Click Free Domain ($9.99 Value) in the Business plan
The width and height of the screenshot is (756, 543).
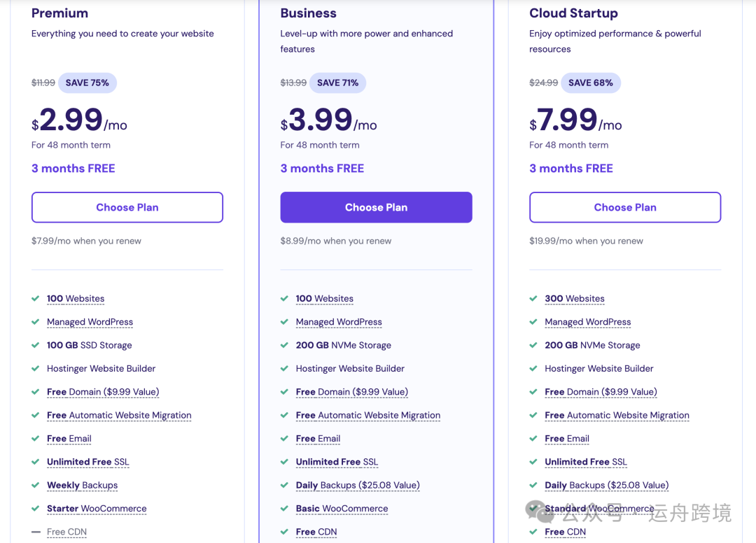coord(351,392)
